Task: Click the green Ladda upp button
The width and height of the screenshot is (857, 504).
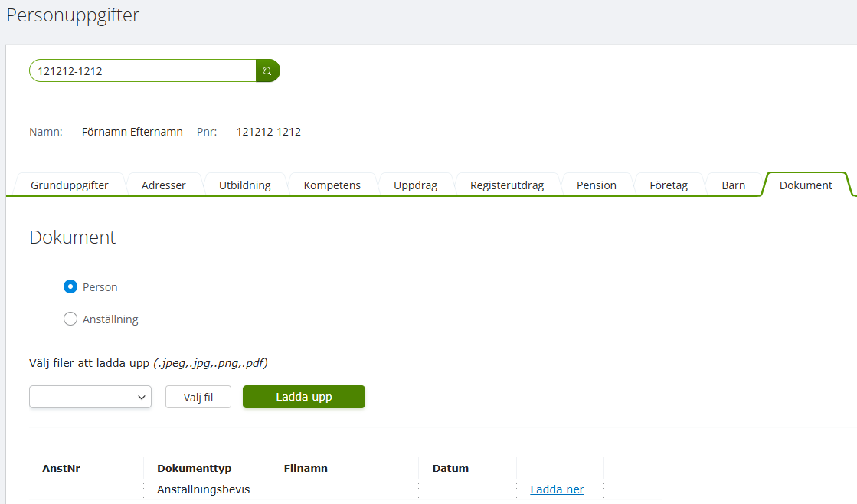Action: (x=303, y=397)
